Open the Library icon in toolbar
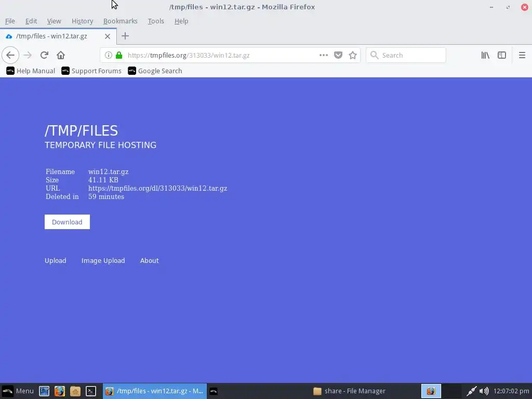The image size is (532, 399). (485, 55)
